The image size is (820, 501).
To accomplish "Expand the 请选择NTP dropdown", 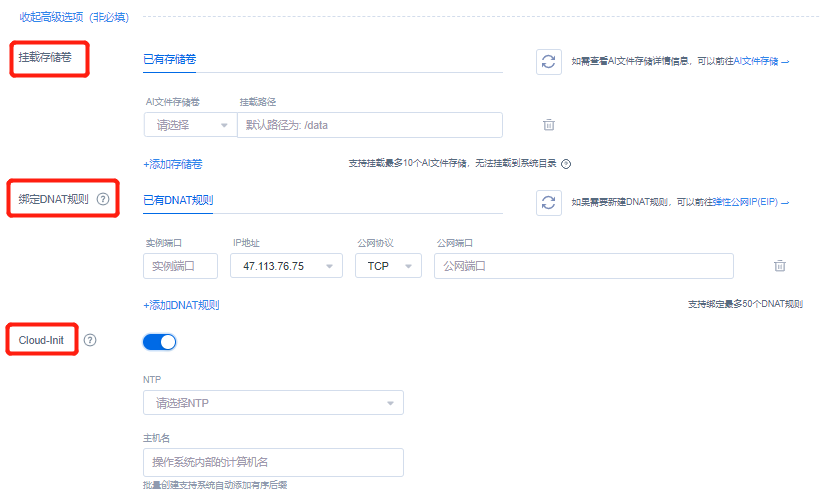I will 273,403.
